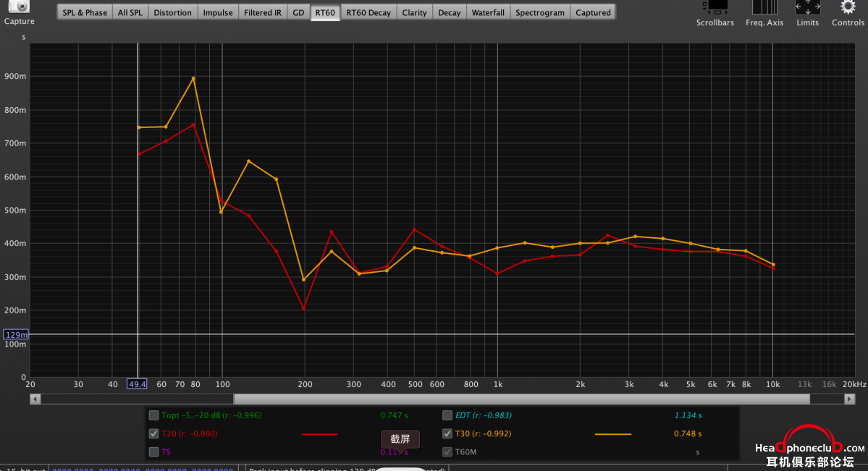
Task: Click the horizontal scrollbar thumb
Action: [521, 399]
